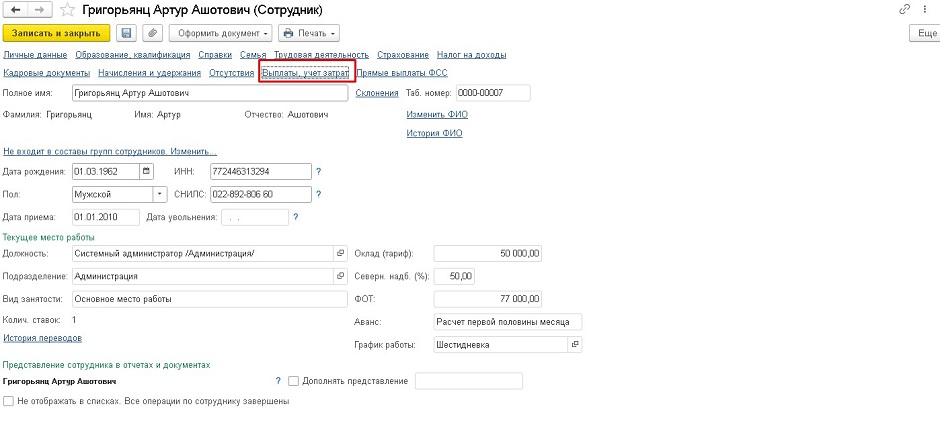Image resolution: width=940 pixels, height=433 pixels.
Task: Expand the Пол dropdown list
Action: pos(159,194)
